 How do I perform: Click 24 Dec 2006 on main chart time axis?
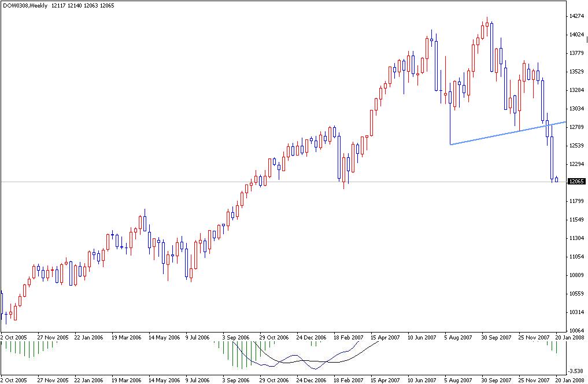pyautogui.click(x=311, y=338)
